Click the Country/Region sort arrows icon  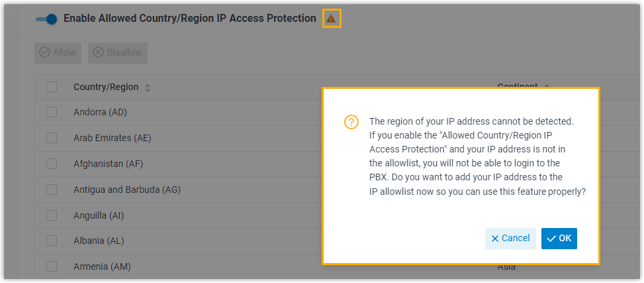coord(148,87)
